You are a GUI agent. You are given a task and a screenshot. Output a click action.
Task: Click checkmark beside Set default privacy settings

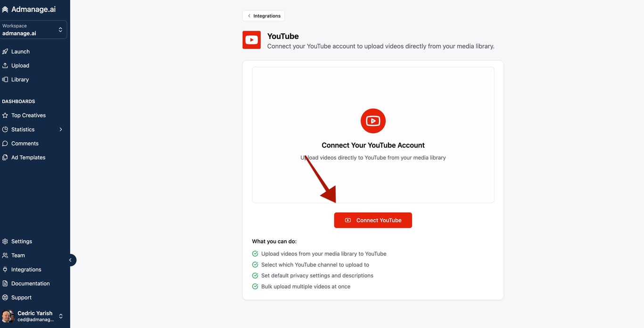click(255, 276)
